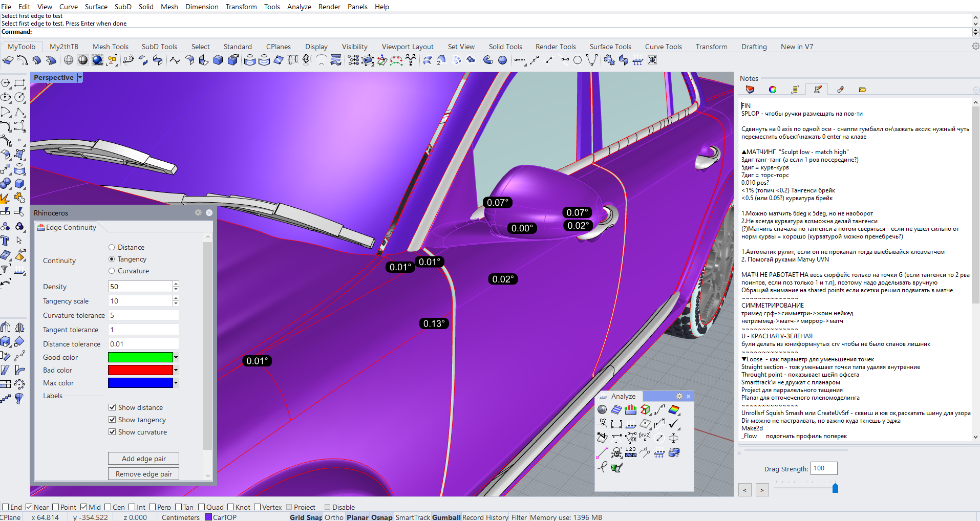The width and height of the screenshot is (980, 521).
Task: Select the Wireframe sphere display icon
Action: click(x=69, y=60)
